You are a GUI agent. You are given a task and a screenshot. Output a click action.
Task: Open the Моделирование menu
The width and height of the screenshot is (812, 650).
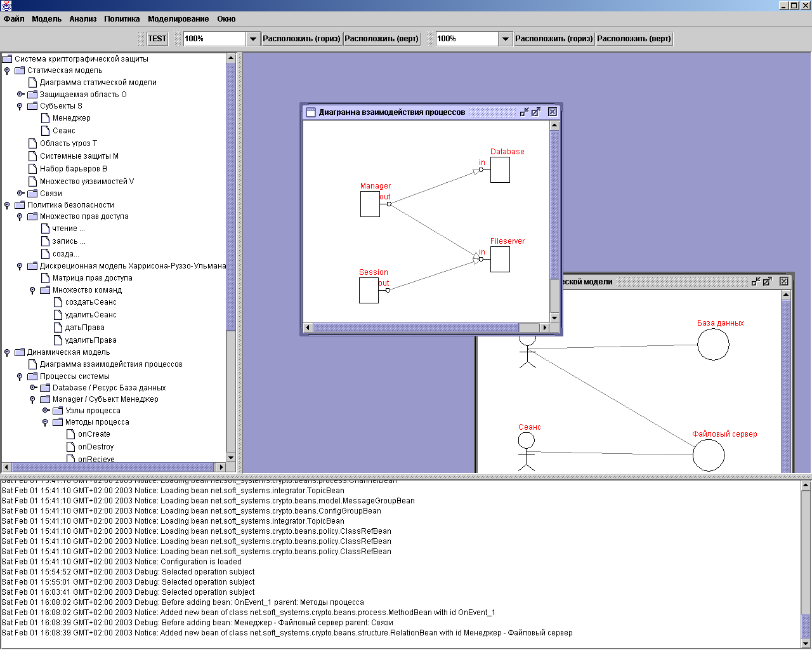pos(178,19)
